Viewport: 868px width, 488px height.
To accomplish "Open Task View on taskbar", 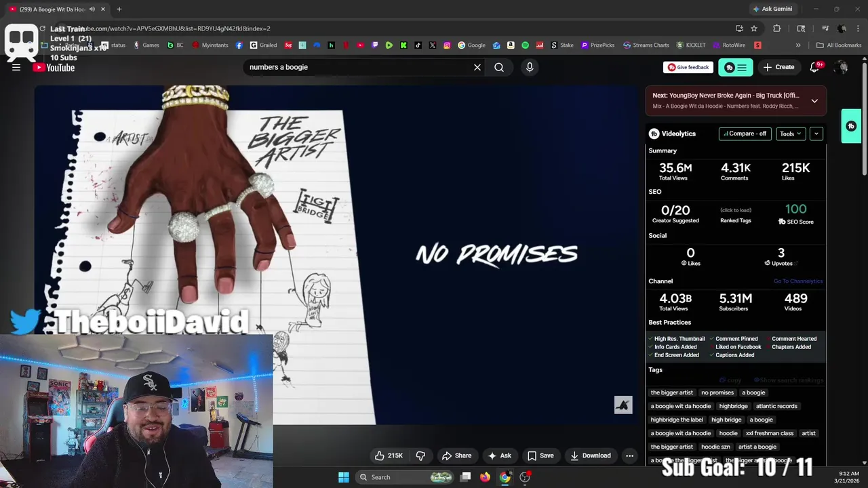I will [466, 477].
